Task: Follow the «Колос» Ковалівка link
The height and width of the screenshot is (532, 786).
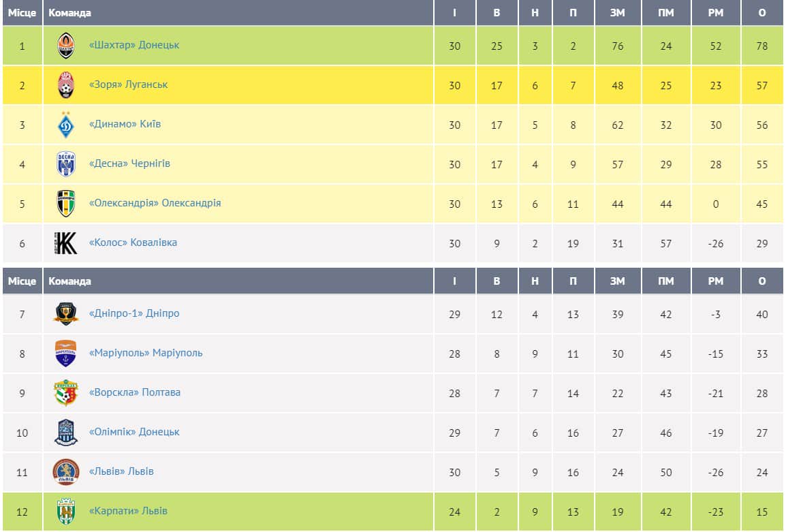Action: click(x=133, y=242)
